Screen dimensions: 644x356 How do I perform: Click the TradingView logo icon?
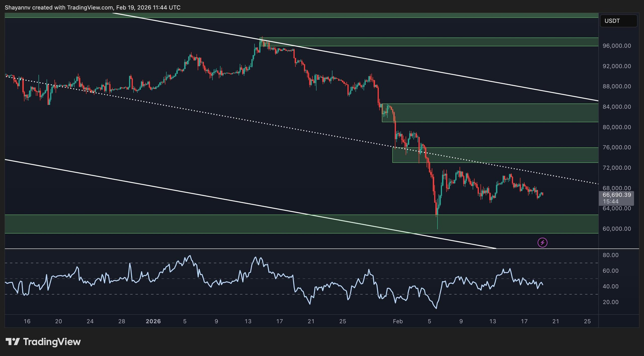click(x=13, y=342)
